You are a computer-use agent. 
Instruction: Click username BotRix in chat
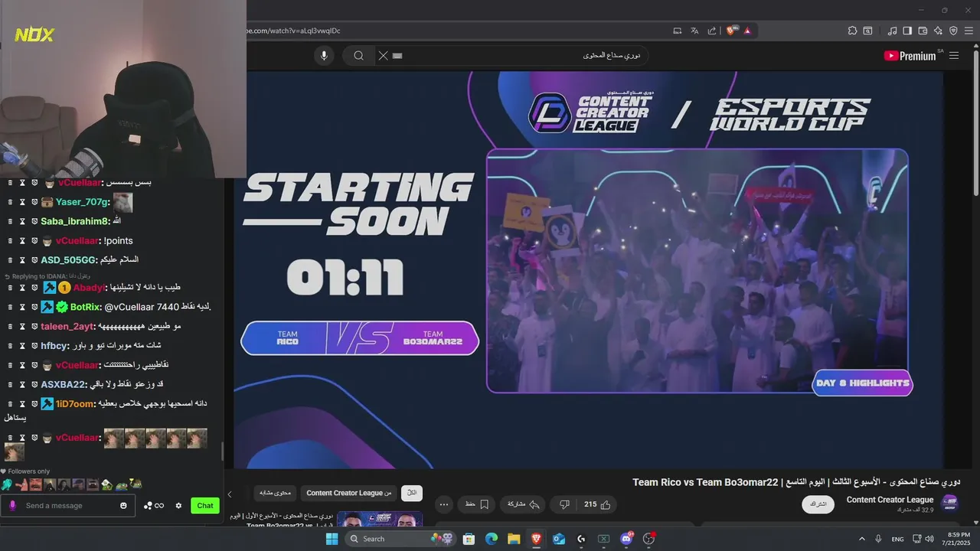85,307
